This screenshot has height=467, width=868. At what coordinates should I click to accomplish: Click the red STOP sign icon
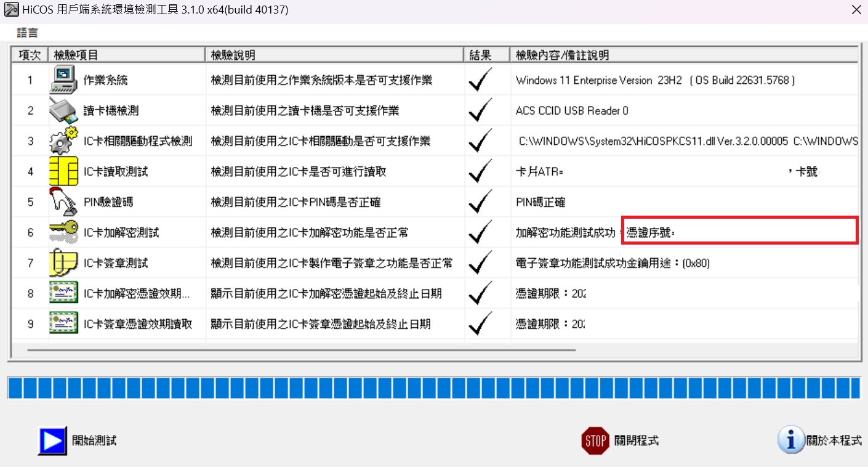595,441
